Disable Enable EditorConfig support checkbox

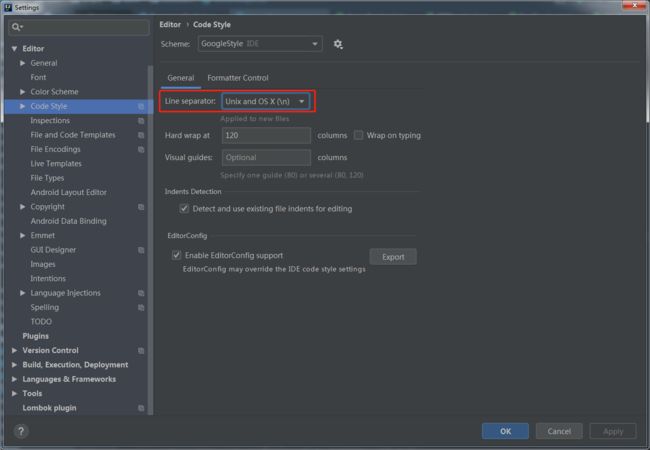point(176,255)
